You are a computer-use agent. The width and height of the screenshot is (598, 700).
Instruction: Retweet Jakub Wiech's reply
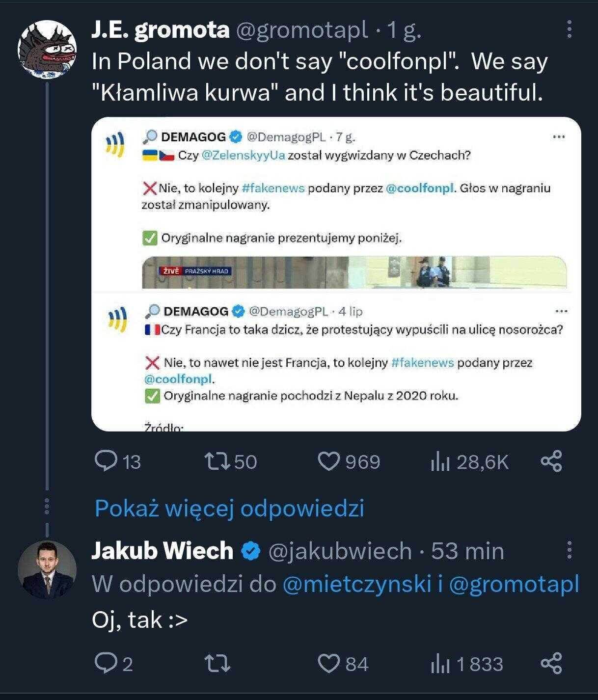coord(218,664)
